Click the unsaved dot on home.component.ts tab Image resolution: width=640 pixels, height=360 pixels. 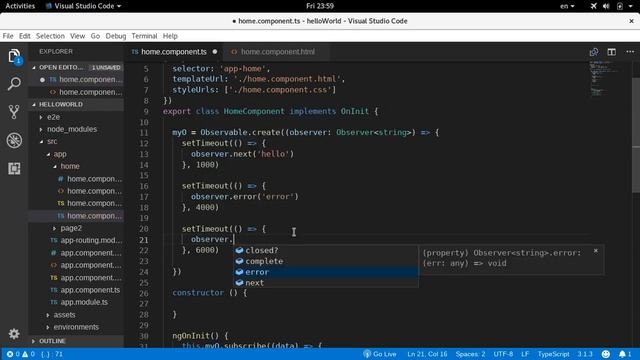point(215,52)
